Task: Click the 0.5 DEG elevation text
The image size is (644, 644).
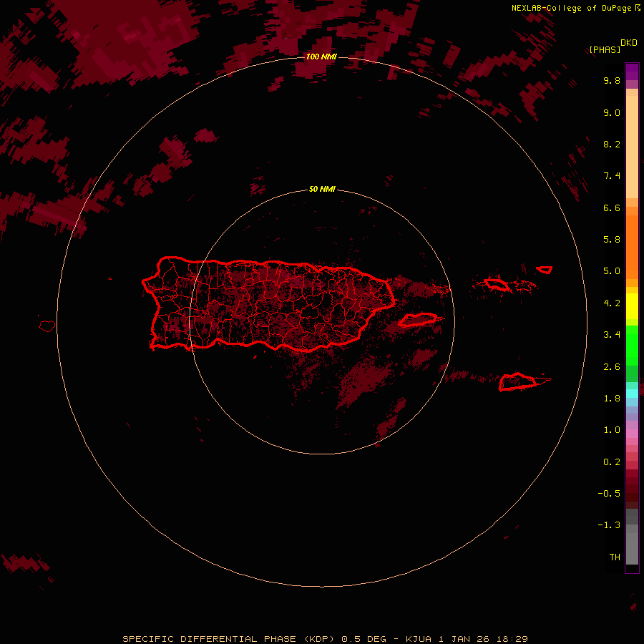Action: [x=364, y=639]
